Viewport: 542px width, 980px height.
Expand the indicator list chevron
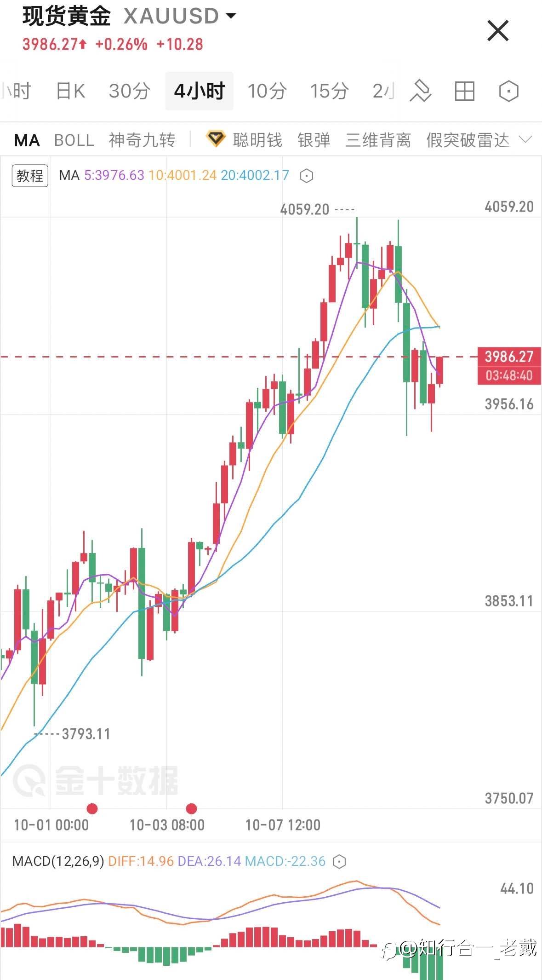tap(525, 139)
